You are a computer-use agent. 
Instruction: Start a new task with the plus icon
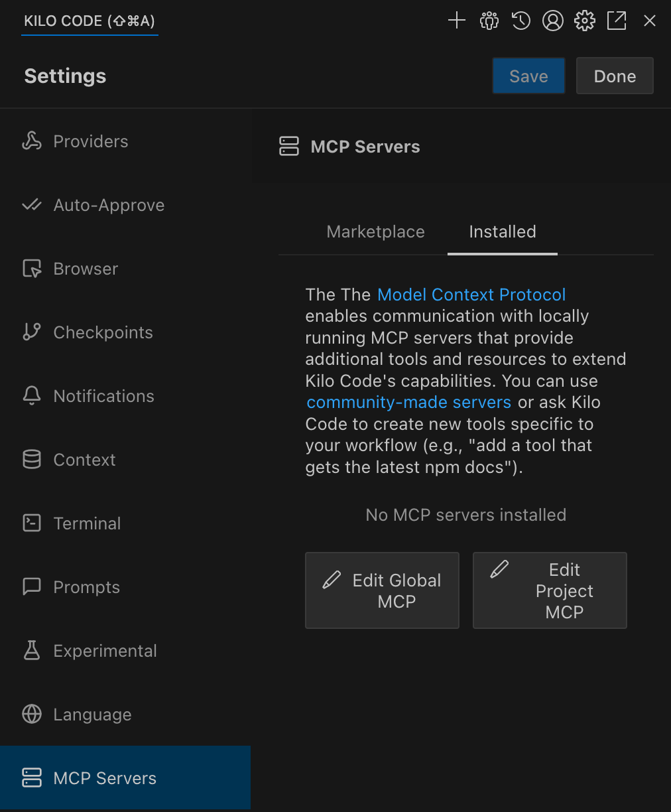[x=457, y=21]
